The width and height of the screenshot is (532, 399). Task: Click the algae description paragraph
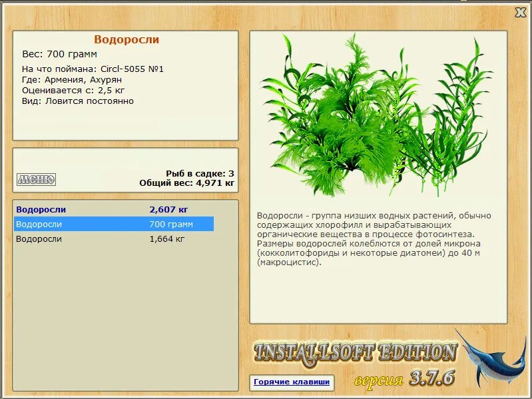pos(374,239)
